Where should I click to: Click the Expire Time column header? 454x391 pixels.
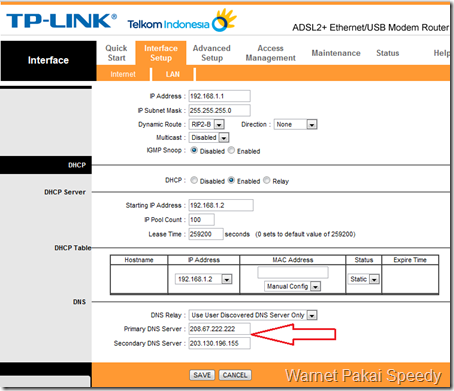point(410,260)
